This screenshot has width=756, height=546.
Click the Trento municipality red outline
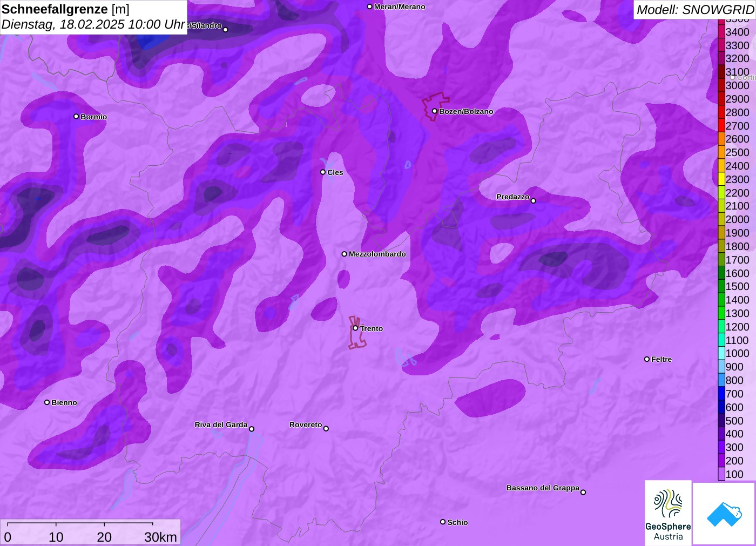tap(356, 333)
